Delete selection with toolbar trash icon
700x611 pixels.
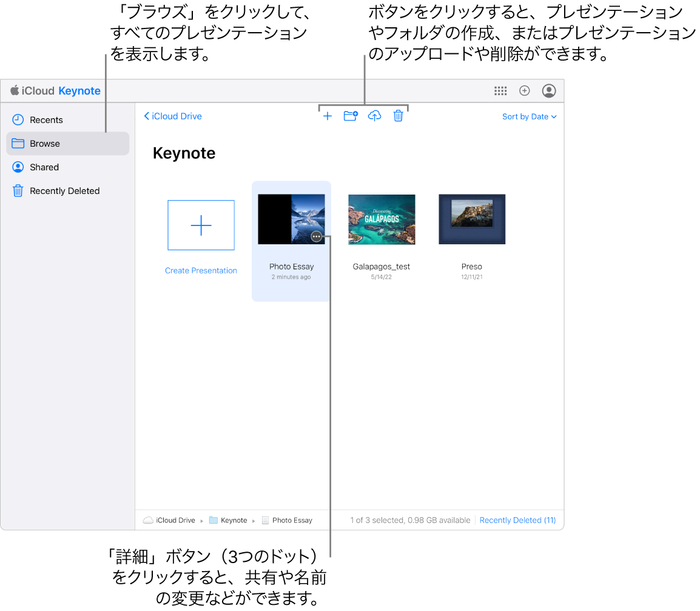398,116
